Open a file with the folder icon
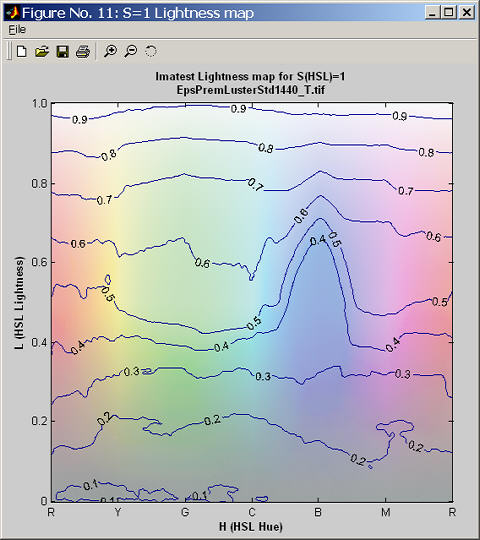 point(42,52)
